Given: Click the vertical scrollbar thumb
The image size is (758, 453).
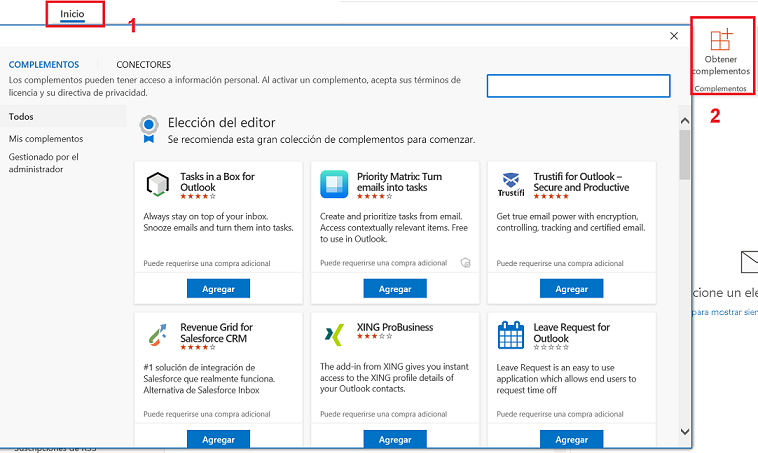Looking at the screenshot, I should point(685,155).
